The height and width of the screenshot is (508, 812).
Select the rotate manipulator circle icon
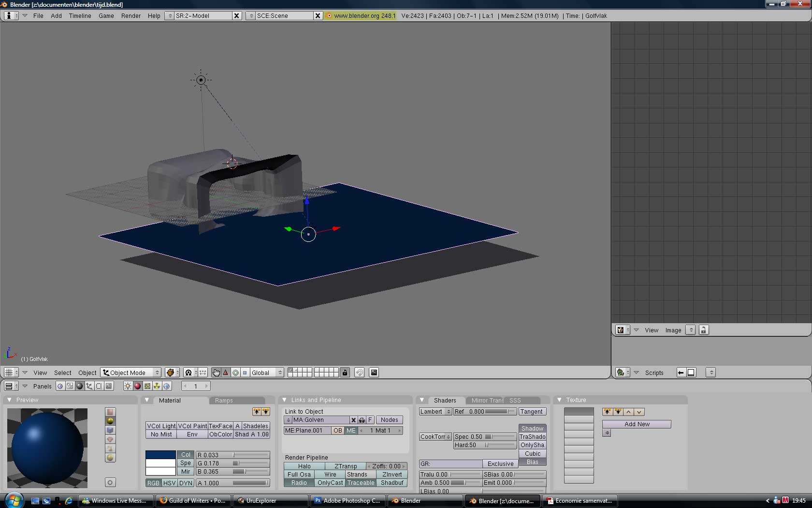(235, 373)
